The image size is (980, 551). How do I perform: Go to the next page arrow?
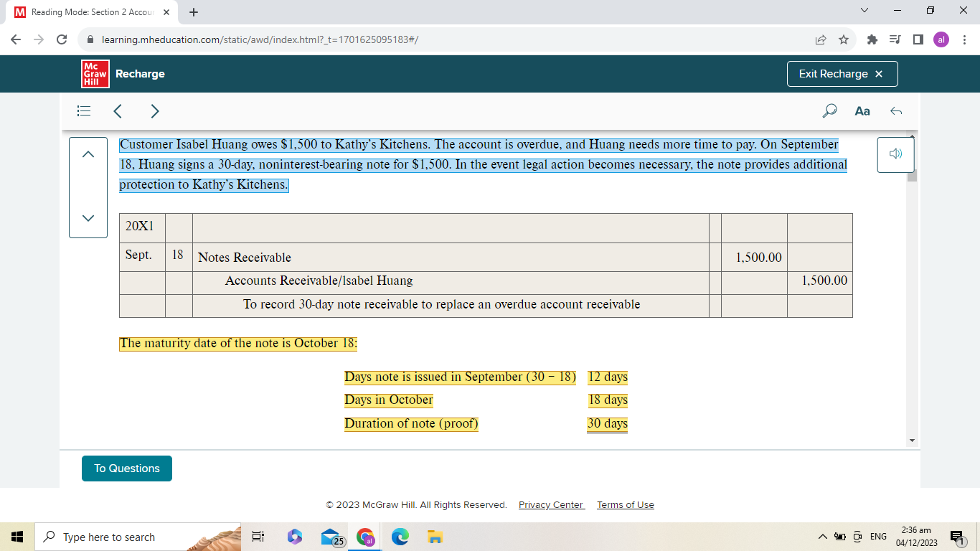(x=155, y=111)
